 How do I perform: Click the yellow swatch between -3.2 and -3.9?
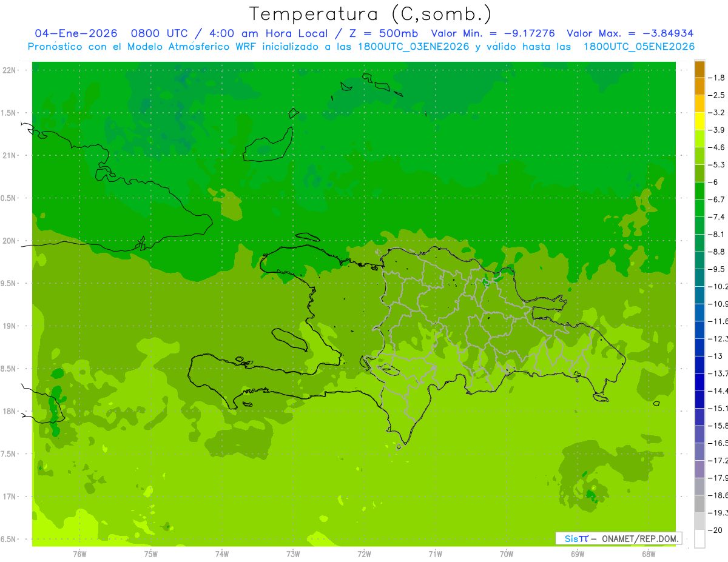pos(699,121)
